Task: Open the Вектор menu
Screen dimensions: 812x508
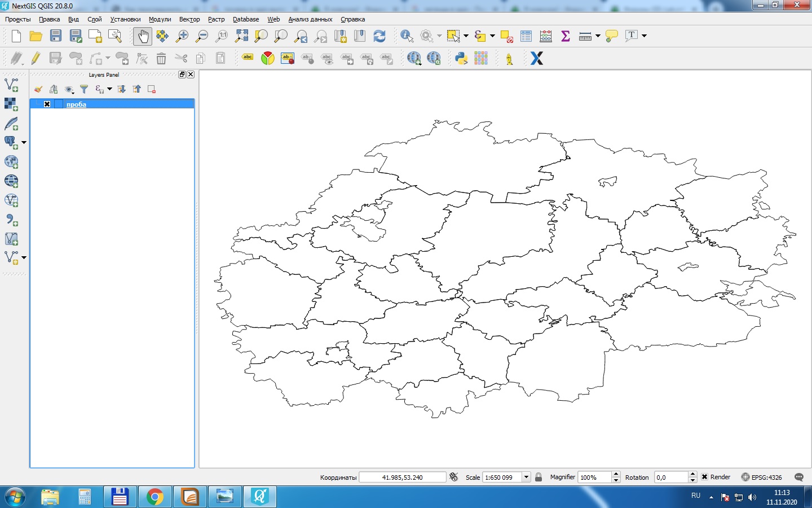Action: pos(189,19)
